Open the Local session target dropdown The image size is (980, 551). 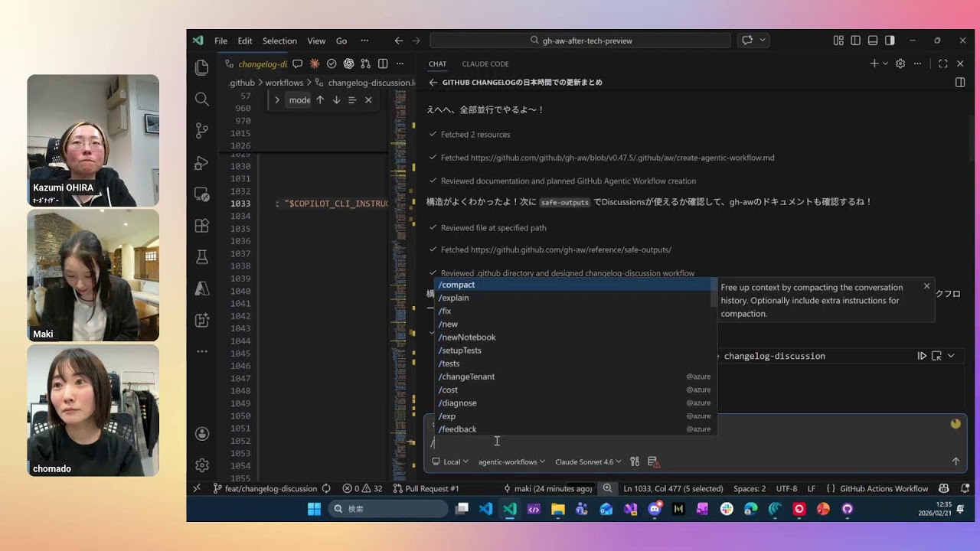pos(450,461)
